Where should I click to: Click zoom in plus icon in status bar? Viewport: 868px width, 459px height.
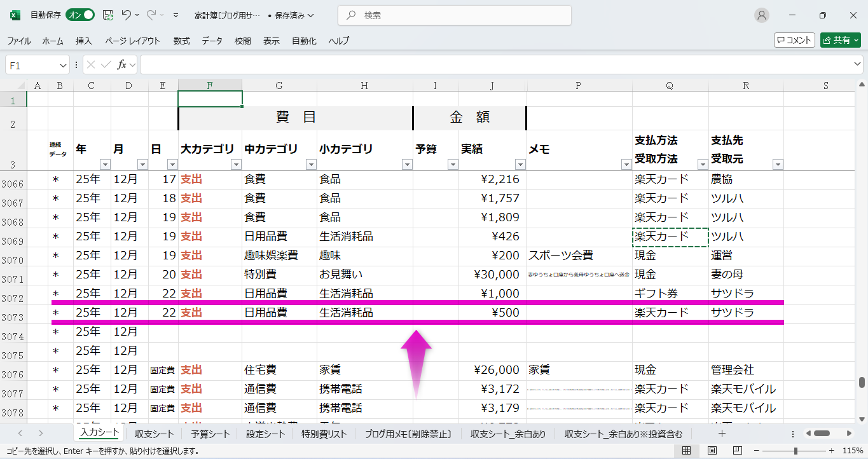pyautogui.click(x=830, y=451)
